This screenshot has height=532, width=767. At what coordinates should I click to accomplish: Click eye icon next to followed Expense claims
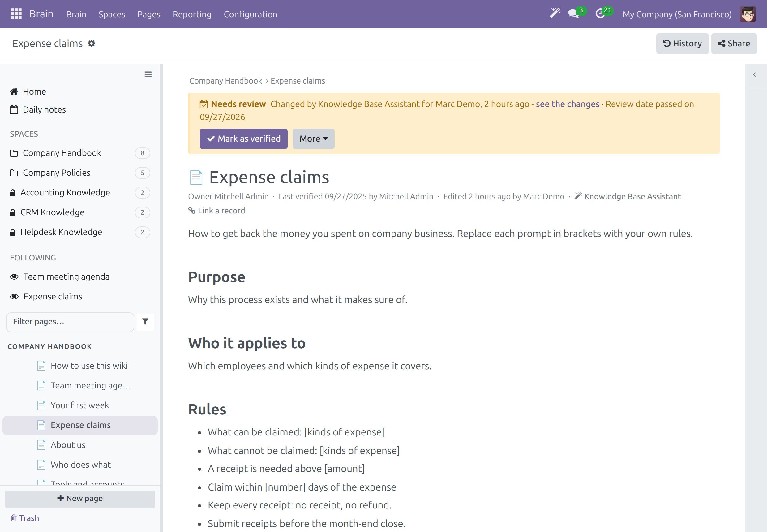click(x=14, y=296)
